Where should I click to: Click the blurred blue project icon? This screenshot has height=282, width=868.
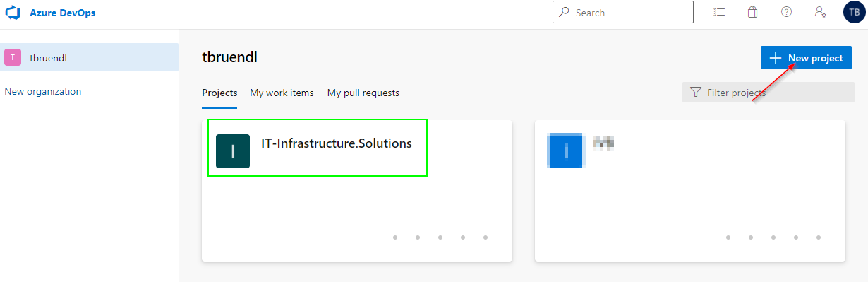point(566,151)
